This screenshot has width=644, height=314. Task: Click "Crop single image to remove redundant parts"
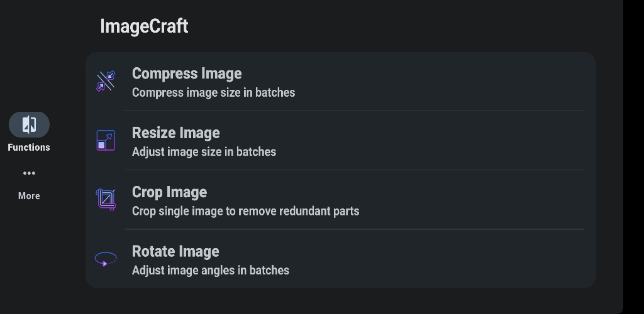tap(246, 211)
